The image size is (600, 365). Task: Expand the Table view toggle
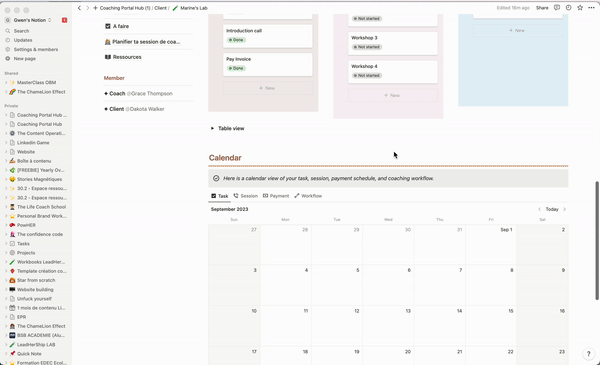212,129
